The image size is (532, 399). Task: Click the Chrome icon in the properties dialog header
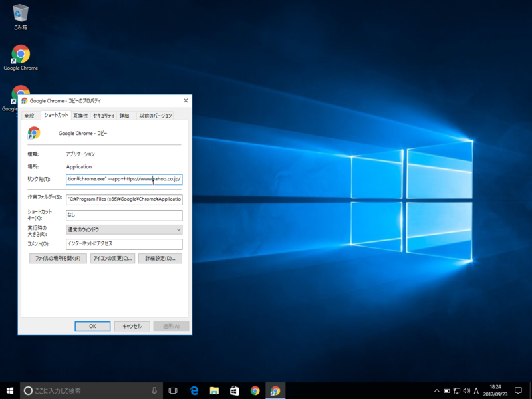coord(34,133)
